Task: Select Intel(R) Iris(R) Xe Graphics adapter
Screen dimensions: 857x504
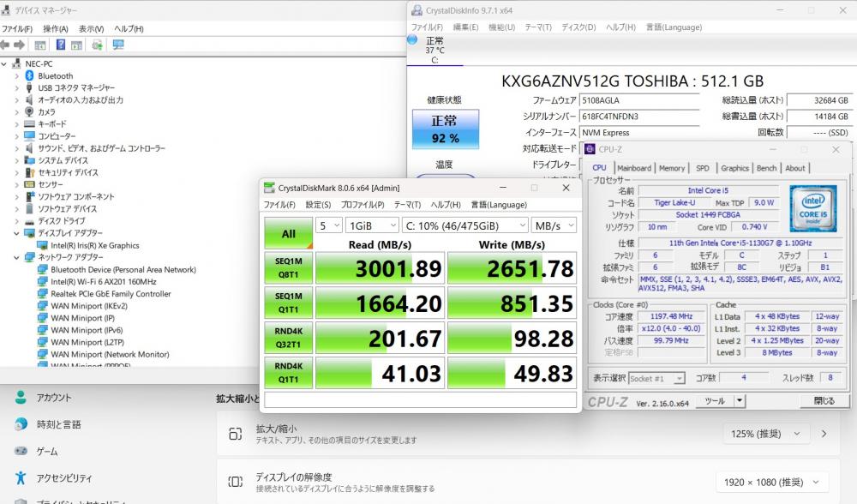Action: click(x=94, y=245)
